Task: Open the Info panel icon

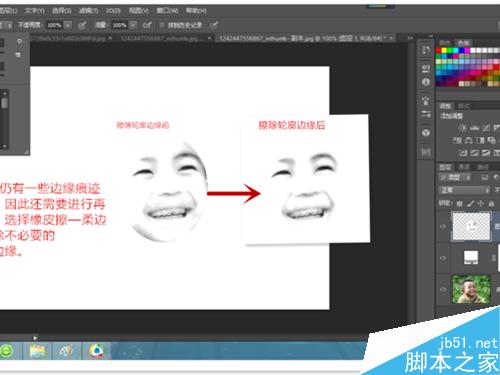Action: click(426, 82)
